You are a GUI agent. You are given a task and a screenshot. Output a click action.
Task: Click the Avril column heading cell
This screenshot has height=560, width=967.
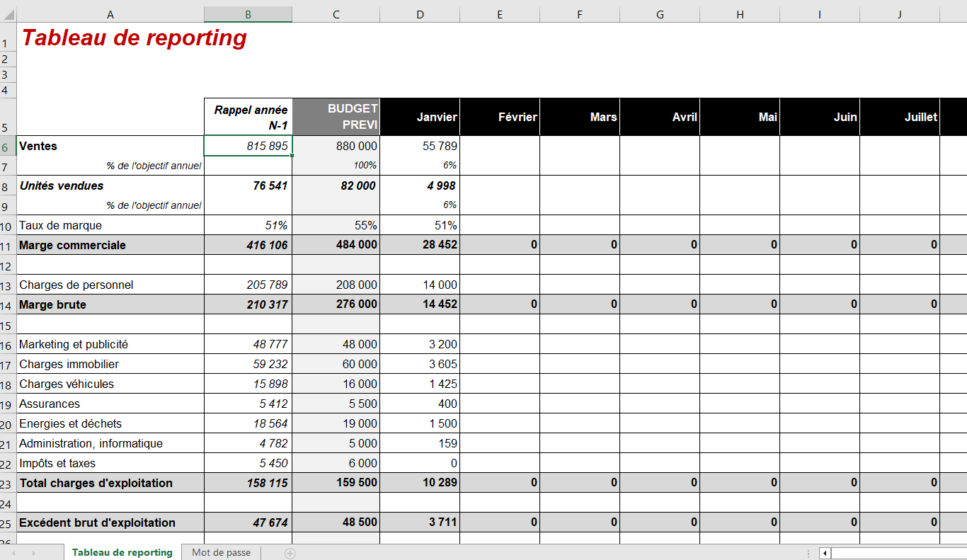[x=660, y=117]
